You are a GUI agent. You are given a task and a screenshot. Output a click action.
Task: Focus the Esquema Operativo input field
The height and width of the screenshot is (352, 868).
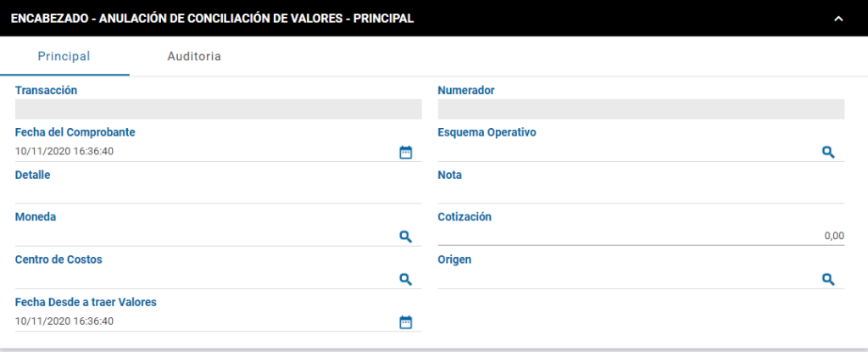[x=628, y=152]
